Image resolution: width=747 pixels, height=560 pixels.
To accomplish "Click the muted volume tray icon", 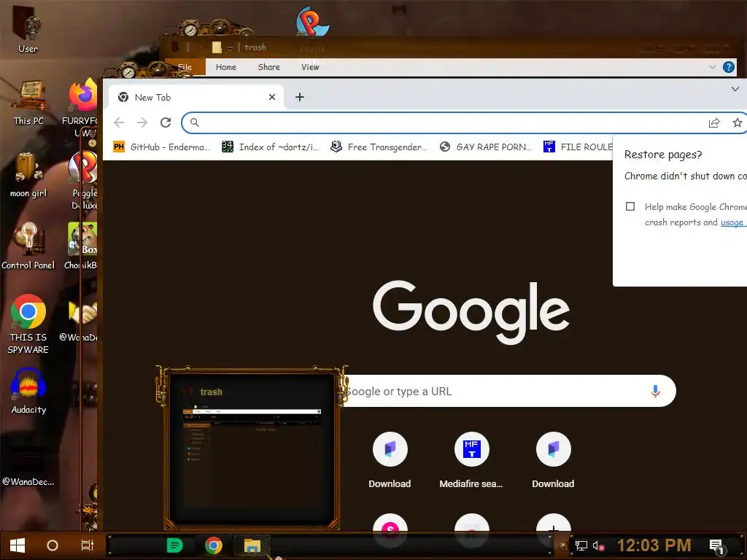I will pyautogui.click(x=598, y=545).
